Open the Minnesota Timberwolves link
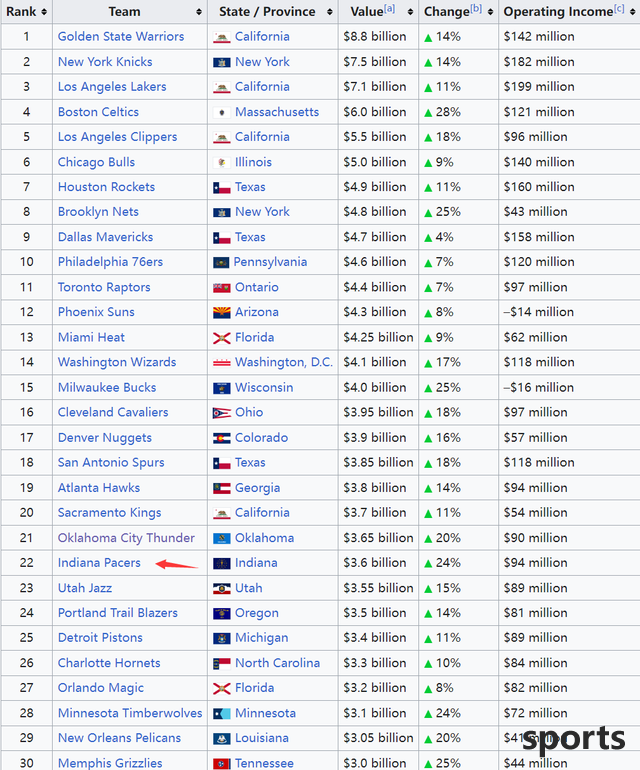Image resolution: width=640 pixels, height=770 pixels. [x=130, y=713]
